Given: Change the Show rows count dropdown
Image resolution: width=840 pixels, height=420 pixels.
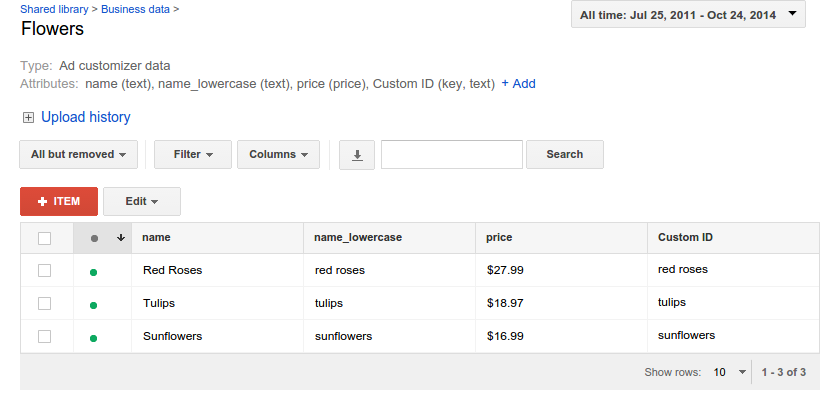Looking at the screenshot, I should [x=729, y=372].
